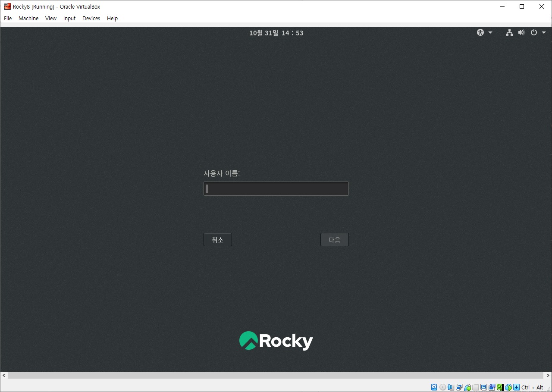The height and width of the screenshot is (392, 552).
Task: Click the horizontal scrollbar left arrow
Action: click(4, 376)
